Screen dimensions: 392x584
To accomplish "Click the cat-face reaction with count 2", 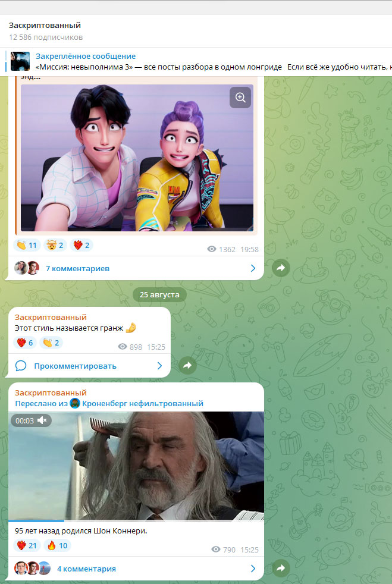I will pos(55,245).
